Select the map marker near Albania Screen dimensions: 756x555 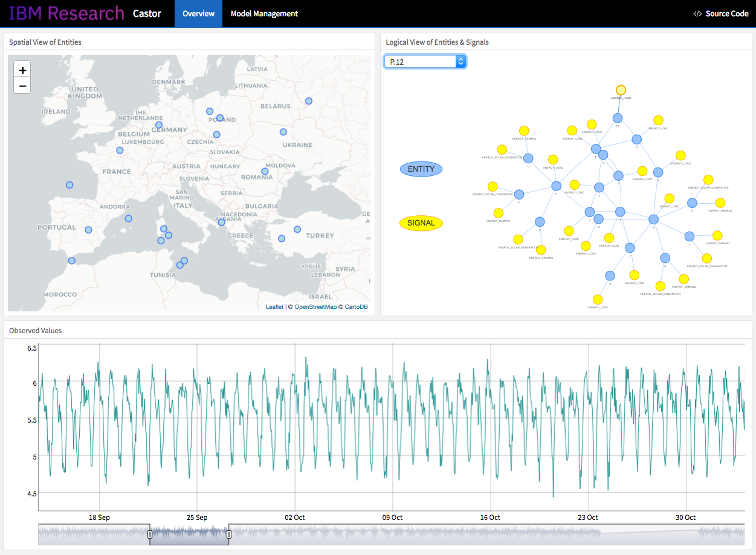[x=222, y=222]
